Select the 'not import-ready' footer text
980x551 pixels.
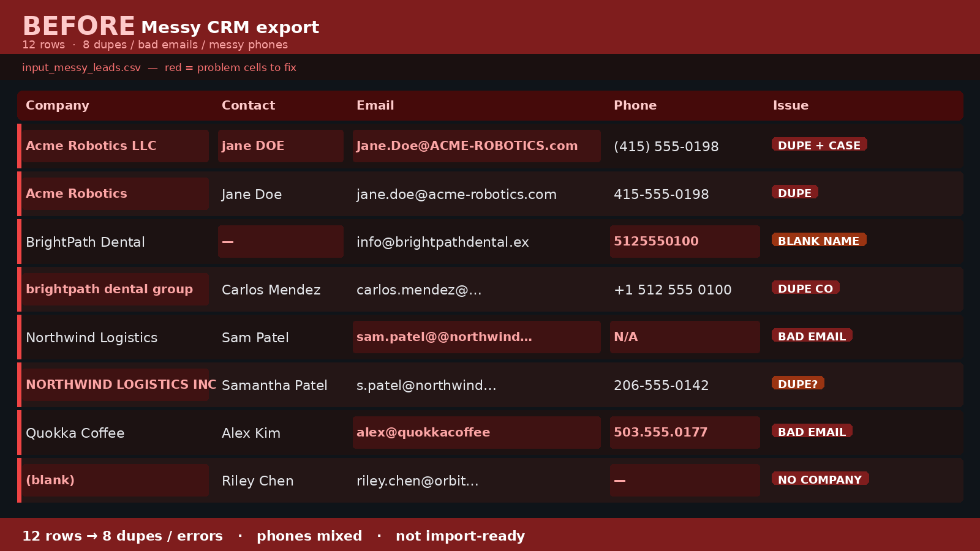click(x=460, y=536)
